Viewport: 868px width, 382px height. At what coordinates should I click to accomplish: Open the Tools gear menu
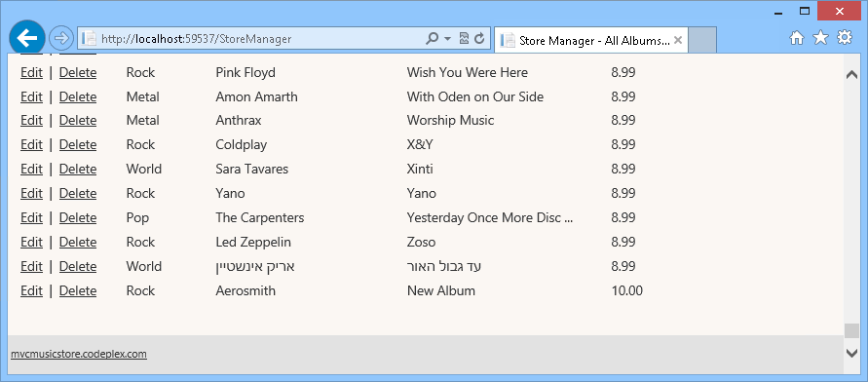click(845, 38)
